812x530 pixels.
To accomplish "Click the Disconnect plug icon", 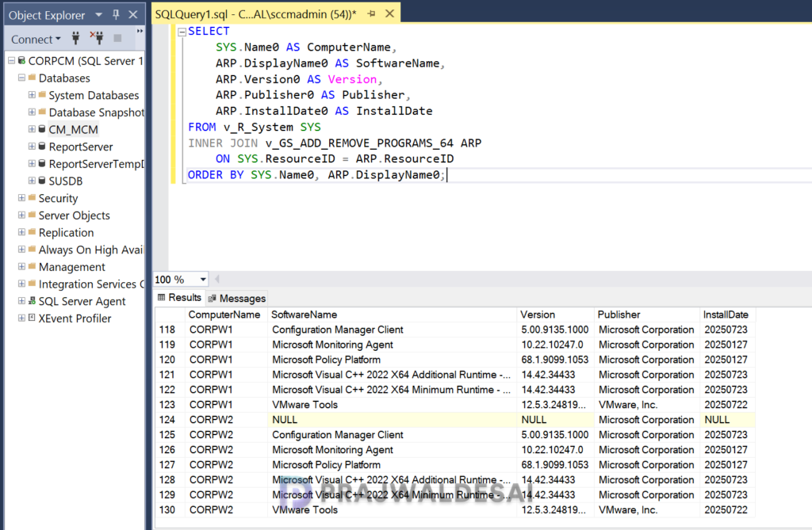I will coord(96,38).
